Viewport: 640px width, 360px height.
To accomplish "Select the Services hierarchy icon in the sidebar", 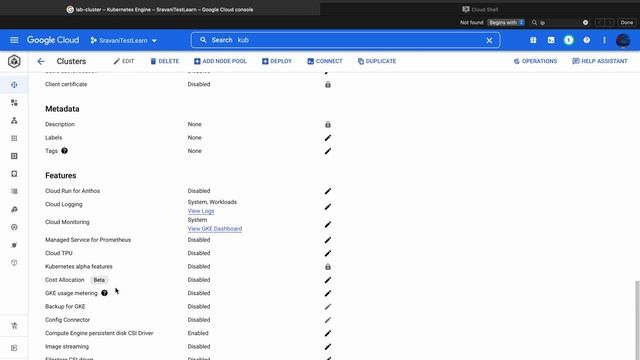I will pyautogui.click(x=14, y=120).
